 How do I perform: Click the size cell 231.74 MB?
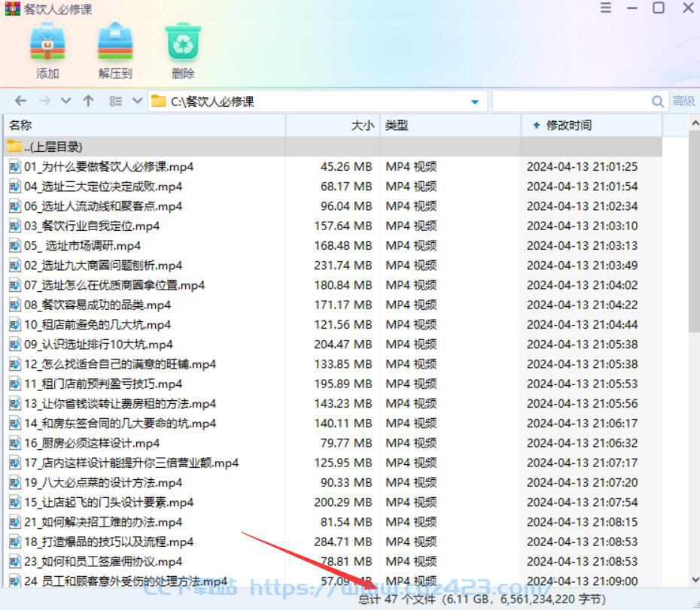point(343,266)
